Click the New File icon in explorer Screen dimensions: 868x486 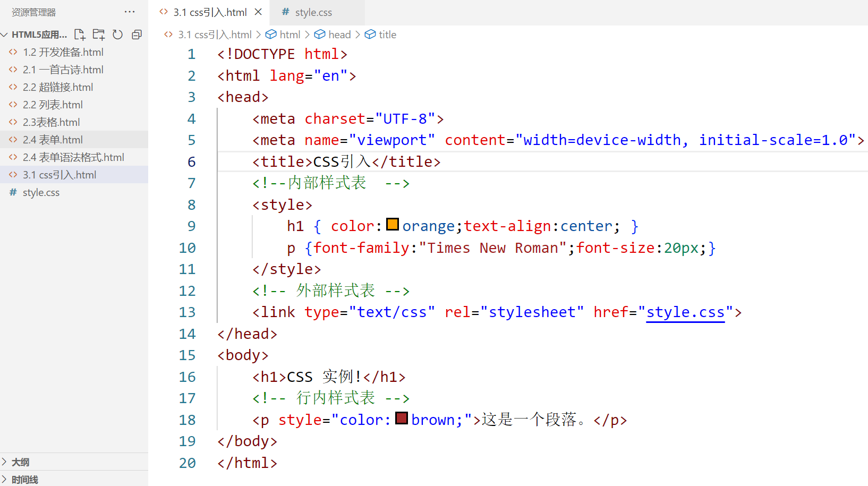[x=80, y=35]
